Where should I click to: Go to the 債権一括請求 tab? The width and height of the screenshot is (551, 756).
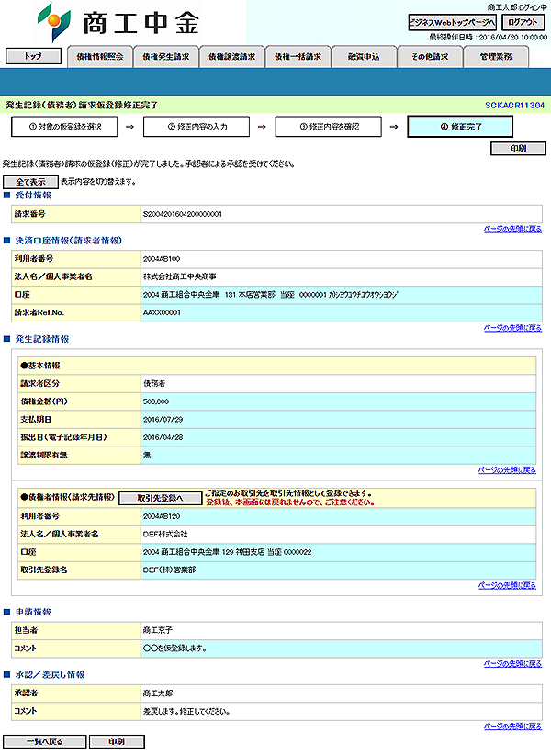point(298,57)
